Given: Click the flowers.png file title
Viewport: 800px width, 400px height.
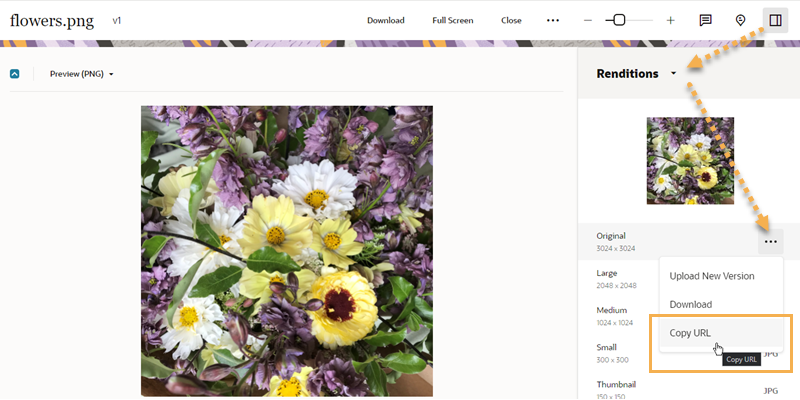Looking at the screenshot, I should click(x=52, y=21).
